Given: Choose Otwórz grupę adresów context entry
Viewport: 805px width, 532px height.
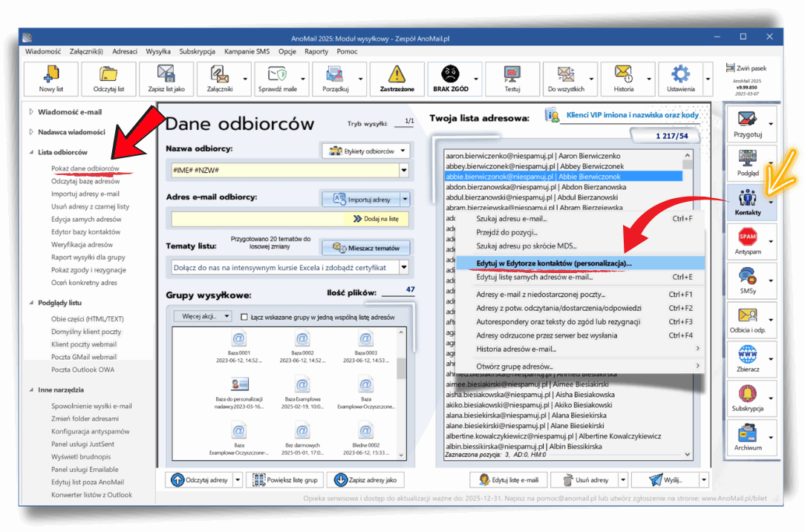Looking at the screenshot, I should click(x=580, y=367).
